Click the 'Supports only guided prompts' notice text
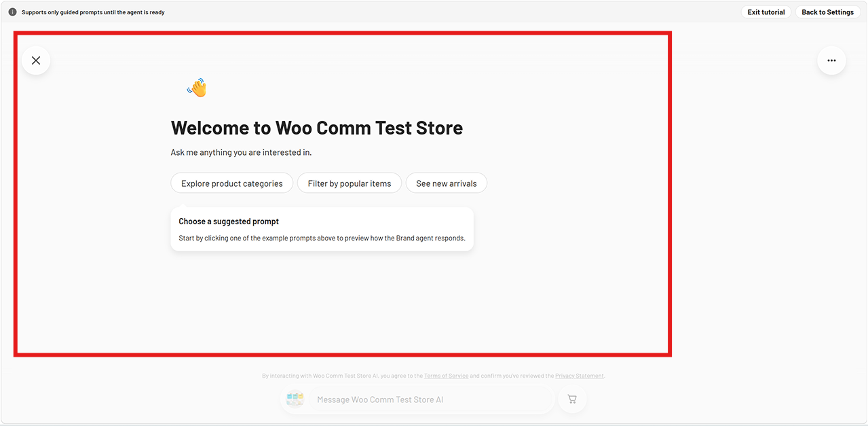Screen dimensions: 868x426 point(93,12)
